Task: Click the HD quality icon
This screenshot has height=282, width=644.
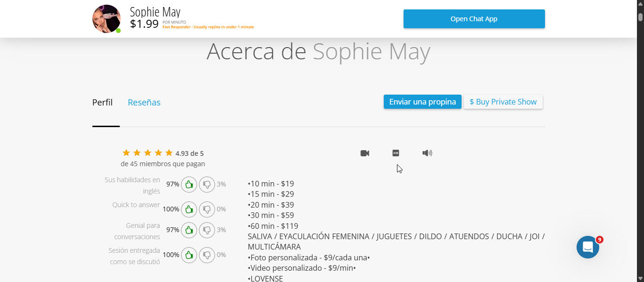Action: click(396, 153)
